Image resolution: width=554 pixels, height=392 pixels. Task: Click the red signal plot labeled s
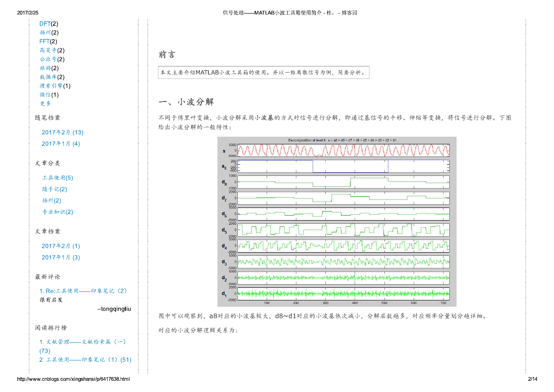(343, 150)
